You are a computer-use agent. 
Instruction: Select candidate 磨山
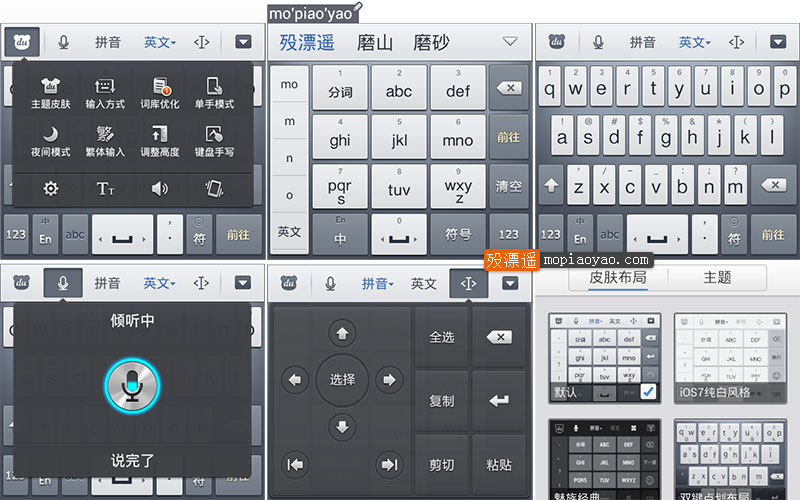[375, 43]
